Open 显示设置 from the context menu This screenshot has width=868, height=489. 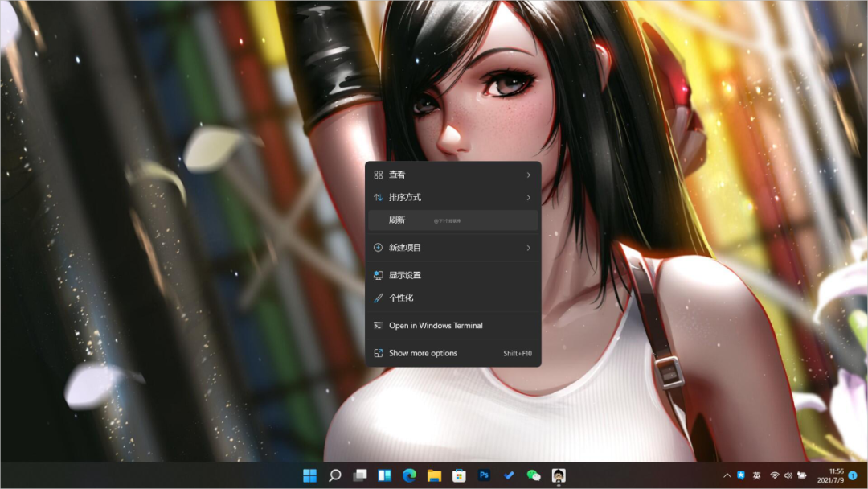click(x=405, y=275)
